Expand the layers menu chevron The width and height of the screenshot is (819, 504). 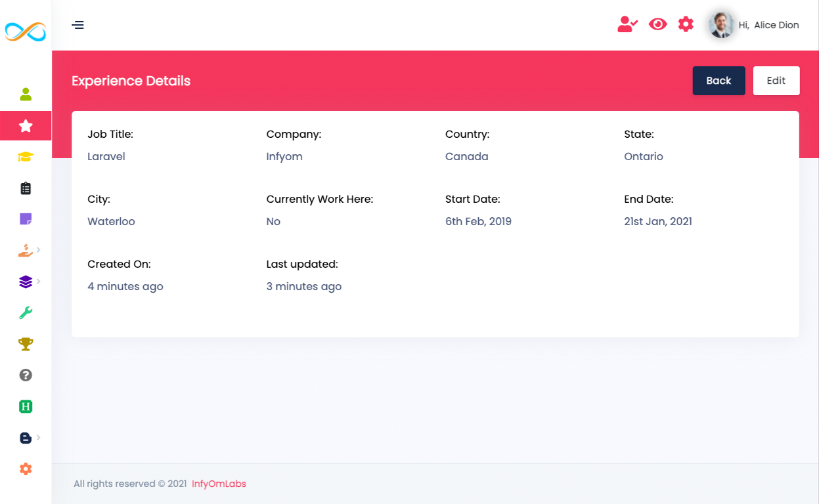pyautogui.click(x=39, y=282)
